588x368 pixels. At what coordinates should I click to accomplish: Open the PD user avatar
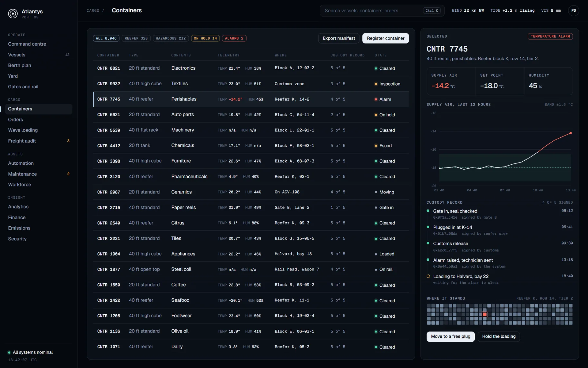573,11
